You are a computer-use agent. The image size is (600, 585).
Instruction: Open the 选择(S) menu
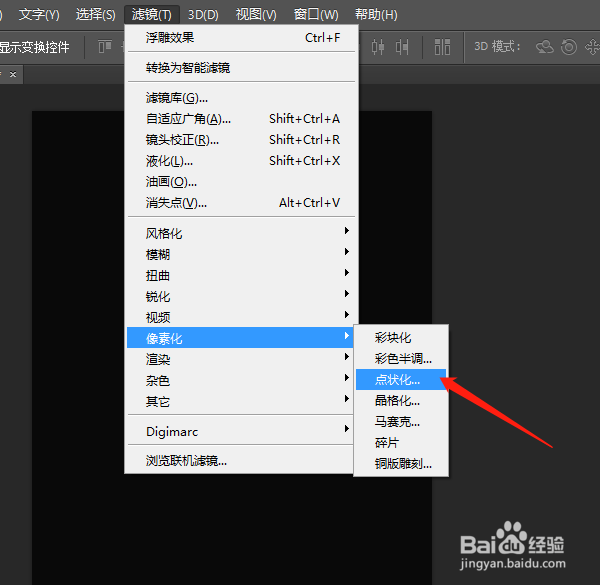coord(96,15)
